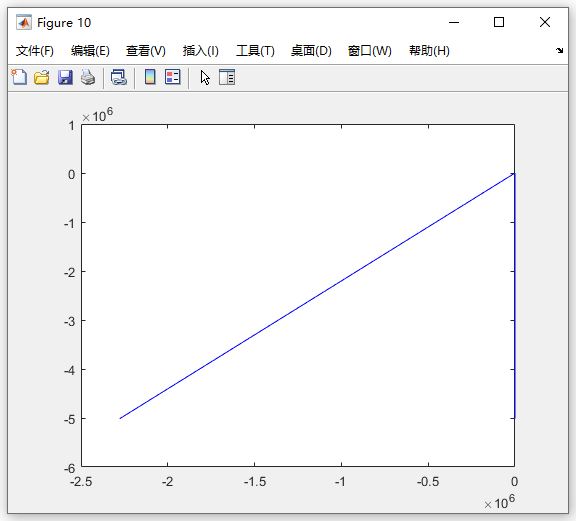This screenshot has width=576, height=521.
Task: Open the 编辑(E) menu
Action: point(90,51)
